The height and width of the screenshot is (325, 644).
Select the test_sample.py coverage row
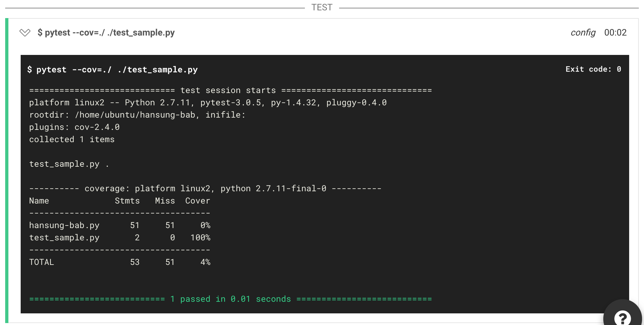[119, 237]
